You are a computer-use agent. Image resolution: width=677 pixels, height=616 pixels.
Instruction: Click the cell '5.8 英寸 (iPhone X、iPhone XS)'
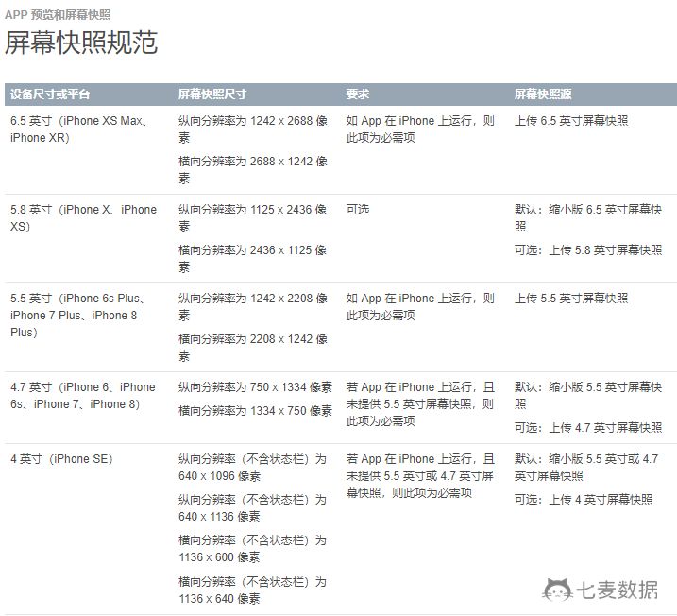pos(83,218)
